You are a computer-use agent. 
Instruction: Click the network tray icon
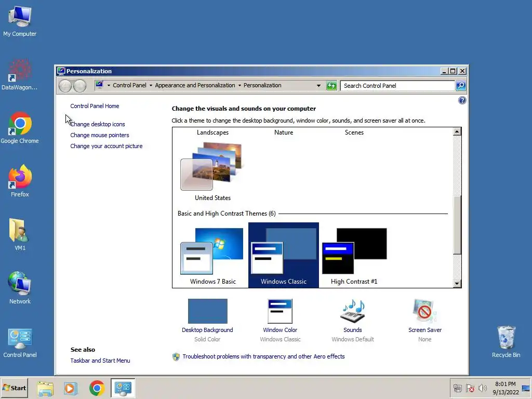click(458, 388)
